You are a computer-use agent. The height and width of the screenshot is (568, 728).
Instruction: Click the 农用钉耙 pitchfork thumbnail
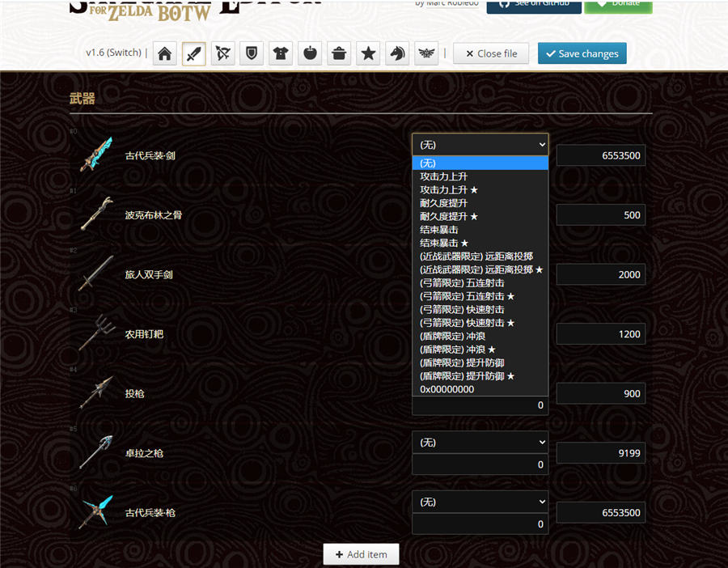[x=96, y=333]
